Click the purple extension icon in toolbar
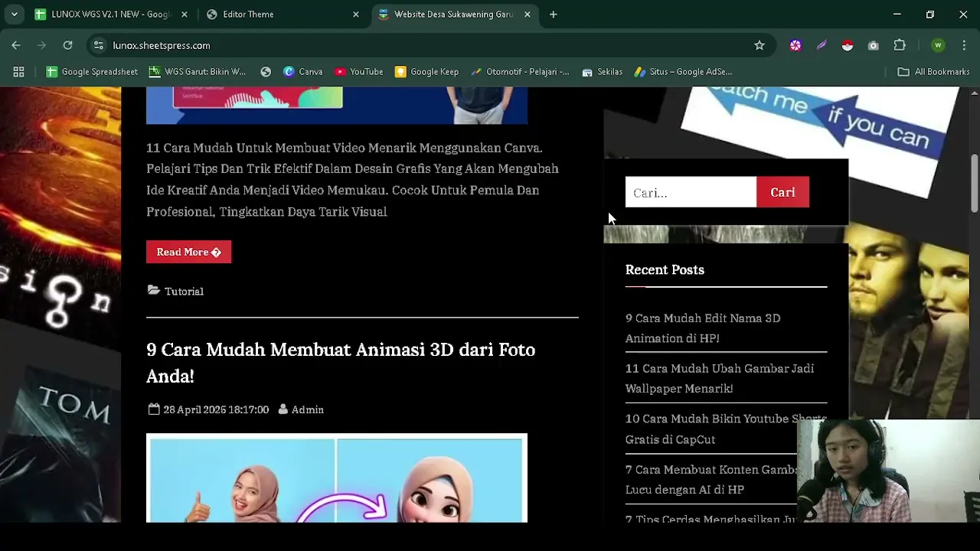Viewport: 980px width, 551px height. 795,45
